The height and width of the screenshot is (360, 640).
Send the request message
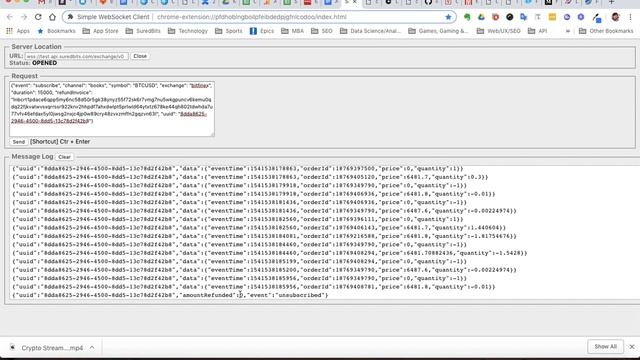[18, 142]
